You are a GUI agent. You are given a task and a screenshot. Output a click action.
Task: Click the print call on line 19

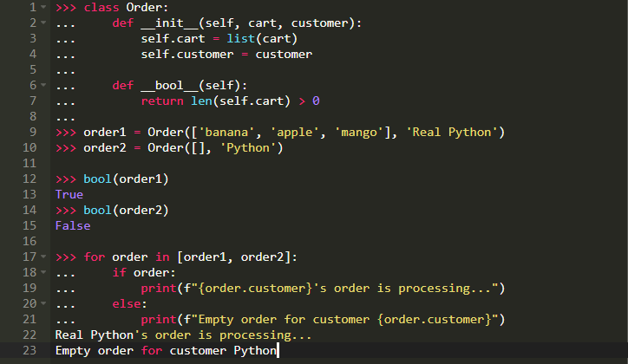[x=159, y=288]
